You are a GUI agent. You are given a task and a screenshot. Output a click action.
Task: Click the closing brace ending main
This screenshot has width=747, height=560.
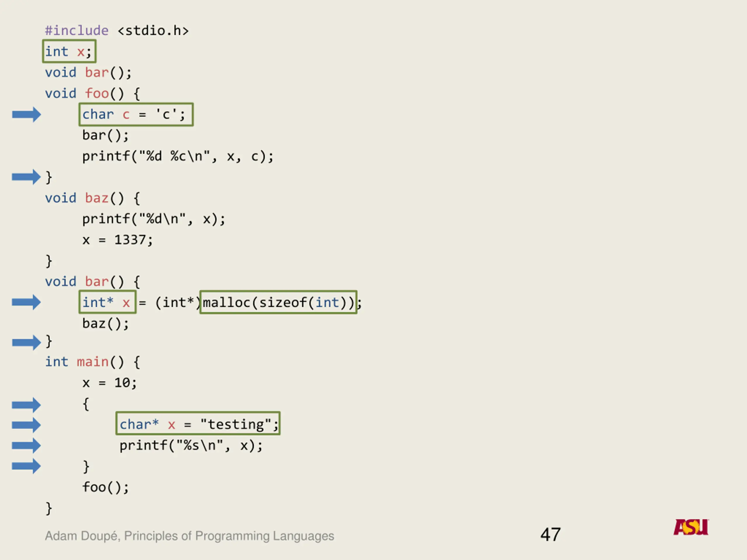pos(49,508)
